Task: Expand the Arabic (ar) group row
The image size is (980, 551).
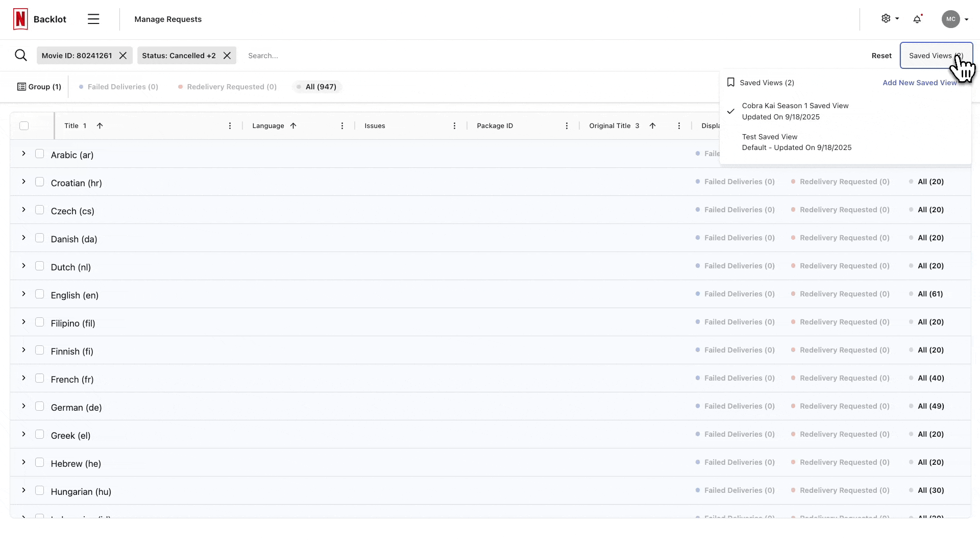Action: [23, 154]
